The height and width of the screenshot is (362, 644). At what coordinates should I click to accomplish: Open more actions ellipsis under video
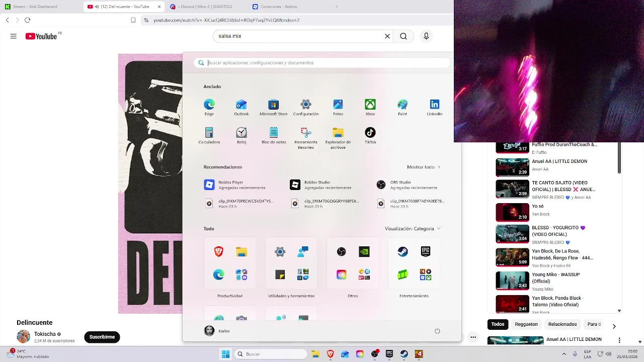(x=473, y=337)
